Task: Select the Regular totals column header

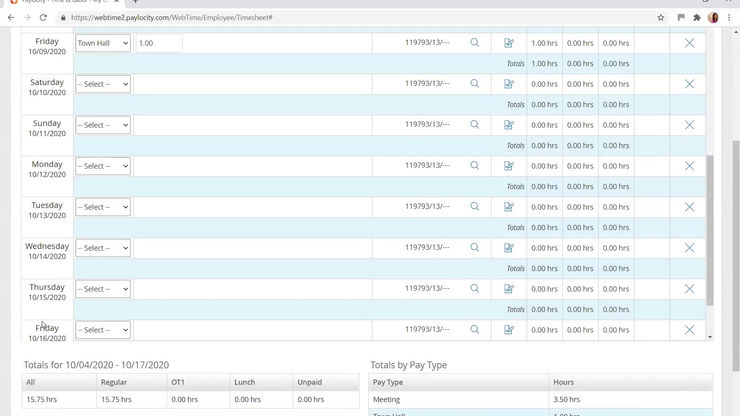Action: pos(131,382)
